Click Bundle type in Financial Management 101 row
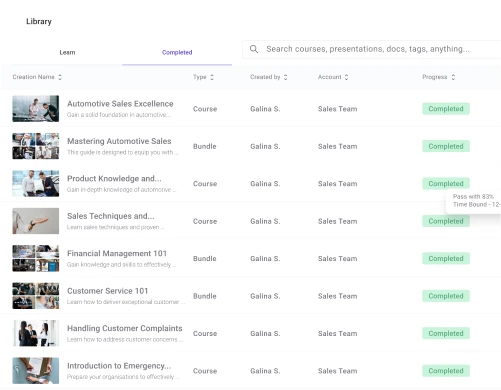Screen dimensions: 501x390 [x=205, y=259]
